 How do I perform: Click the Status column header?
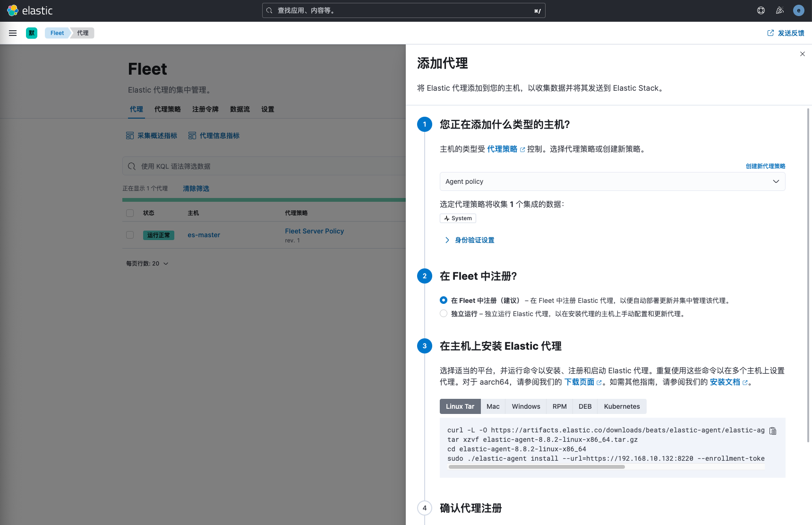[149, 213]
